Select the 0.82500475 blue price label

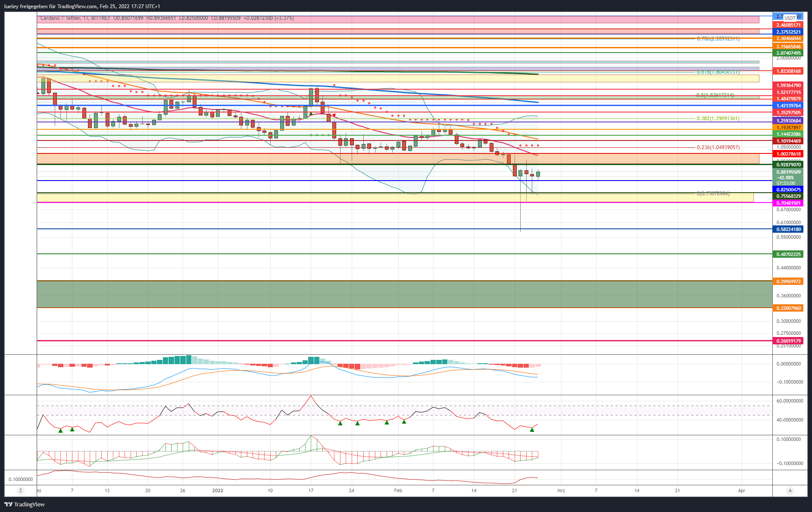click(x=788, y=190)
